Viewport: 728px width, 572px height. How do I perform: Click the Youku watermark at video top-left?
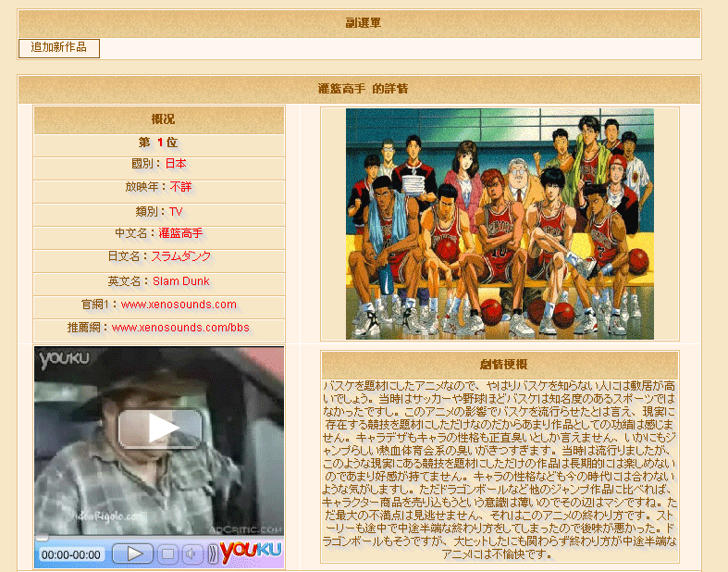tap(65, 360)
